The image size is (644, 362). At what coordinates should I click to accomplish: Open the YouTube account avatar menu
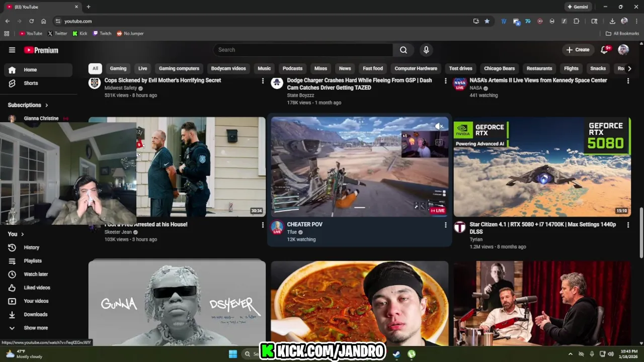[x=623, y=49]
